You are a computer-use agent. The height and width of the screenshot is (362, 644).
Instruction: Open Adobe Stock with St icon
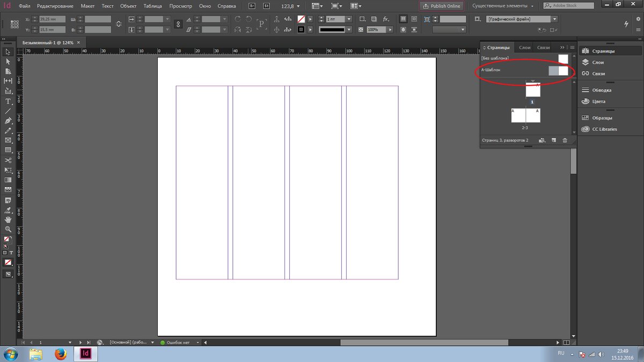[x=266, y=6]
